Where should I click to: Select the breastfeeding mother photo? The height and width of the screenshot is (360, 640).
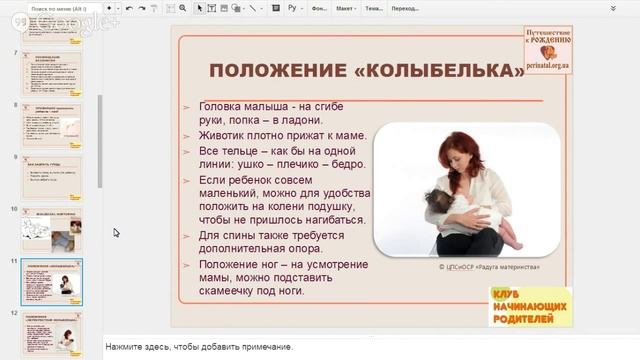pos(467,190)
